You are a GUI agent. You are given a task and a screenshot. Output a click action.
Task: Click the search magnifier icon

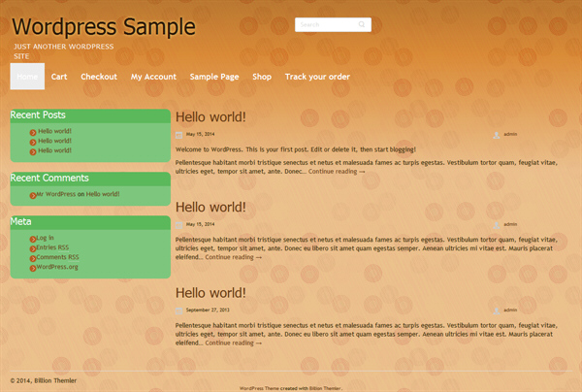click(x=361, y=24)
